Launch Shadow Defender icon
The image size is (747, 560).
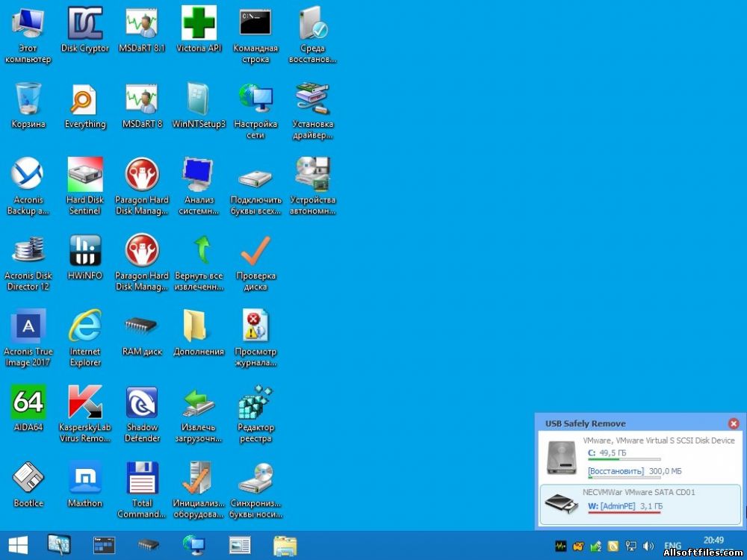(x=141, y=414)
